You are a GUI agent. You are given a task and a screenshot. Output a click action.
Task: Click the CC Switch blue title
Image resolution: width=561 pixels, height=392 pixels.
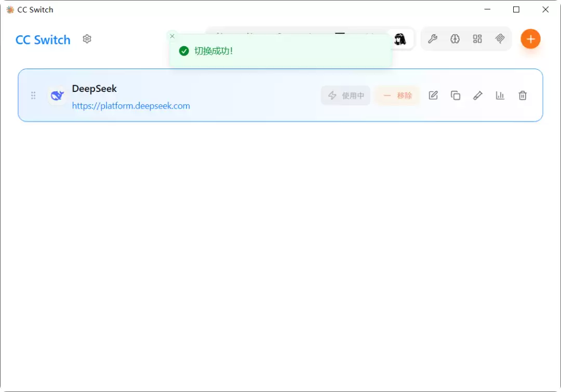43,39
